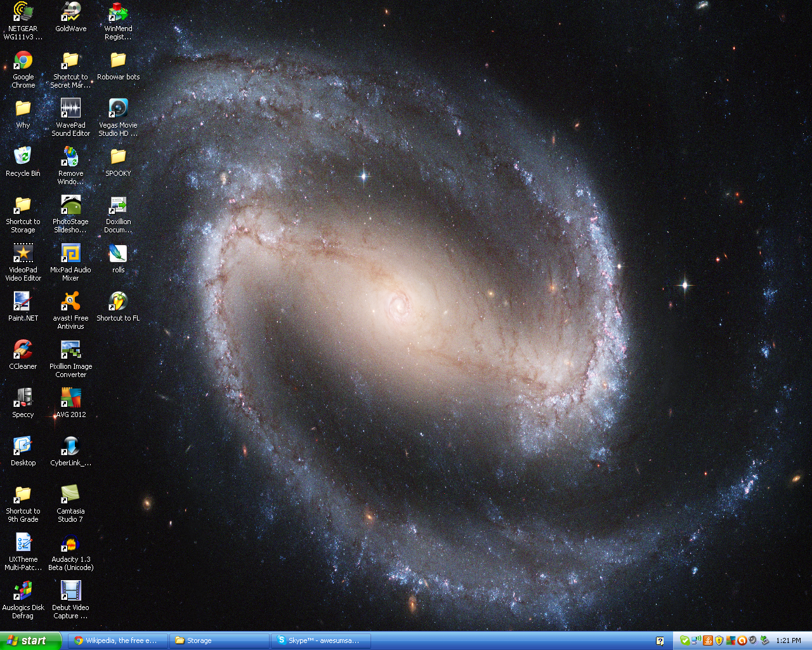
Task: Select the Speccy desktop icon
Action: pos(23,403)
